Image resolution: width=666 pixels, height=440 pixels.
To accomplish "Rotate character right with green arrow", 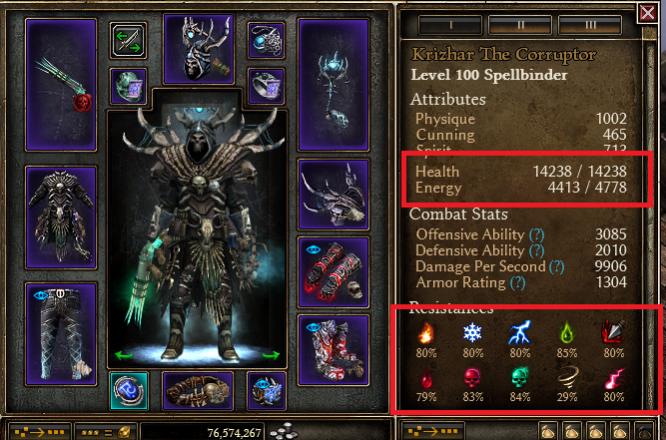I will pyautogui.click(x=271, y=355).
